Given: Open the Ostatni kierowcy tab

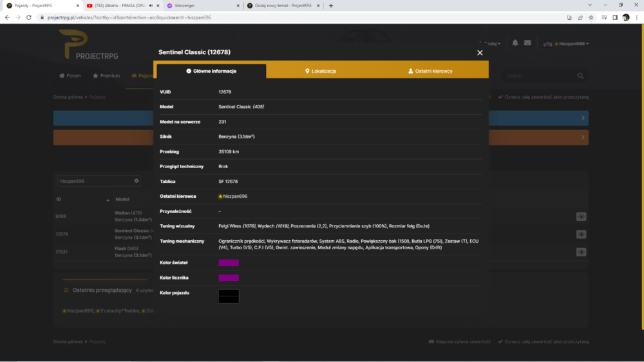Looking at the screenshot, I should pyautogui.click(x=430, y=71).
